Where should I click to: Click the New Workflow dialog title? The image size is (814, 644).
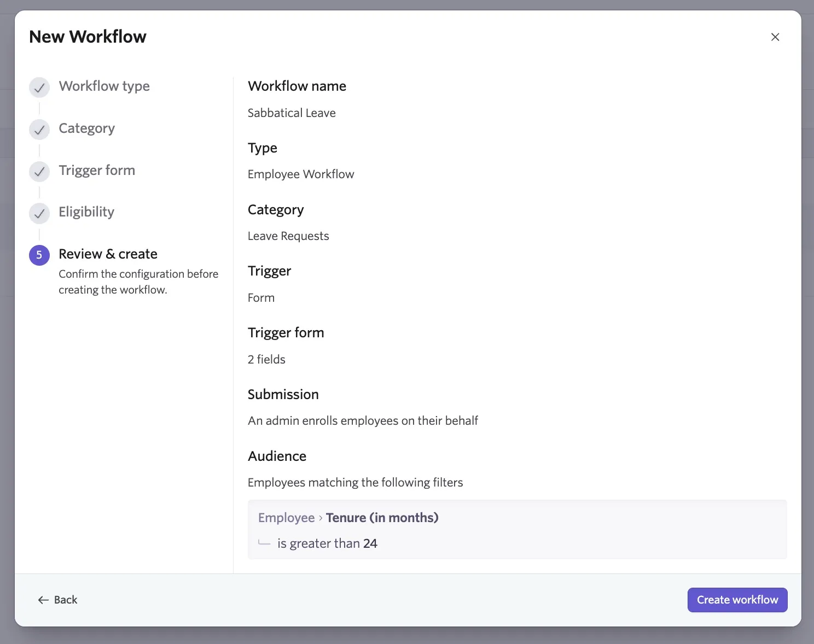88,37
